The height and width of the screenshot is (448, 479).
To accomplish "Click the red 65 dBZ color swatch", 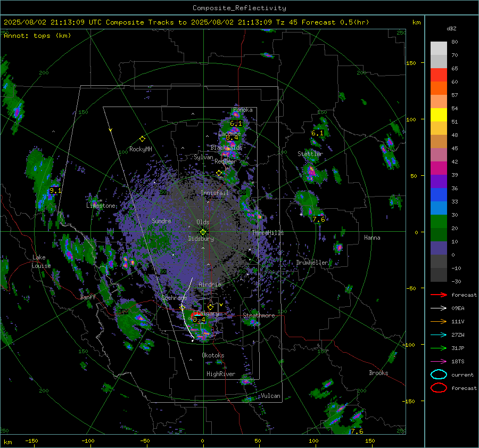I will click(x=439, y=75).
